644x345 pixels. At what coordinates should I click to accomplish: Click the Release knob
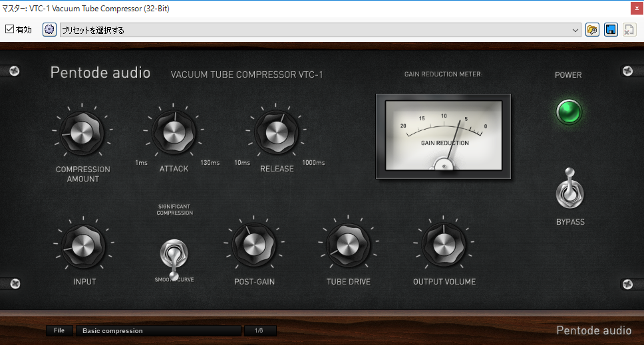(276, 132)
